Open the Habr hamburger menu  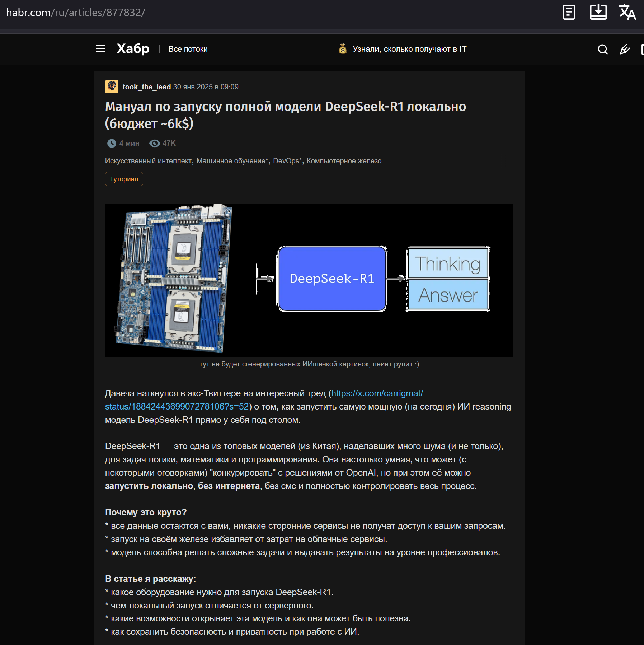100,49
